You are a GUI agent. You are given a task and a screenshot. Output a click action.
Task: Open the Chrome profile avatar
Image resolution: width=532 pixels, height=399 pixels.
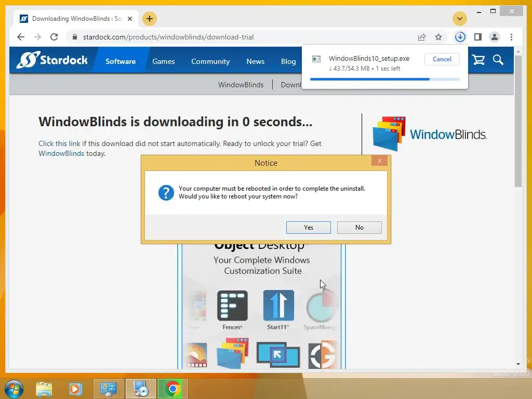(495, 37)
